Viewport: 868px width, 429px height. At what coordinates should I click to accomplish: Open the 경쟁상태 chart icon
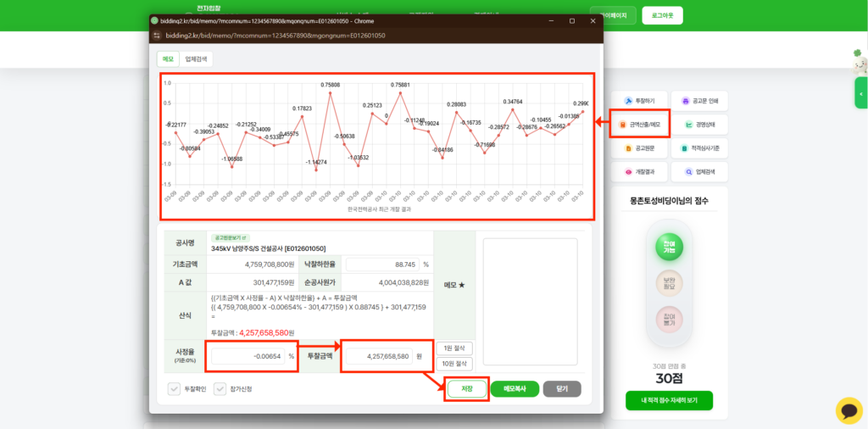click(x=688, y=125)
